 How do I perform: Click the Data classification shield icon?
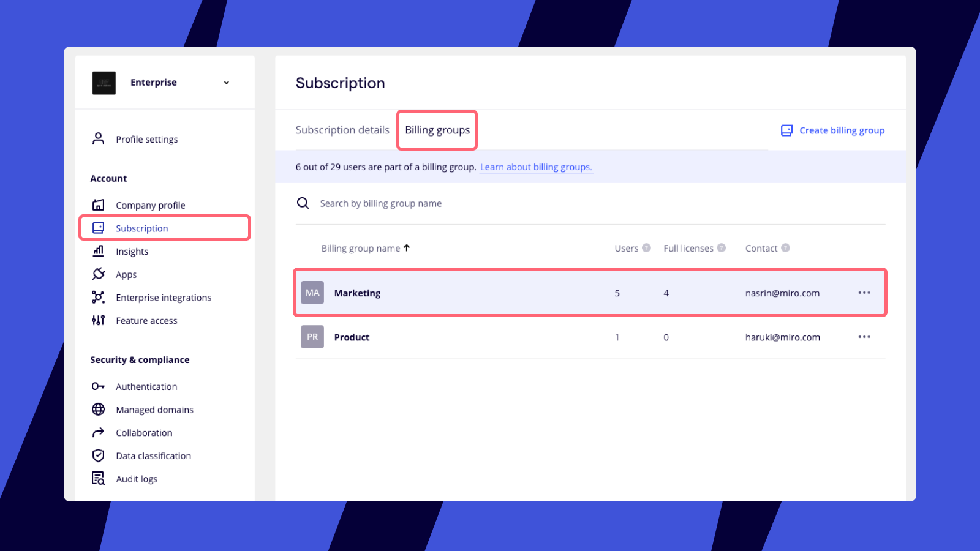point(98,455)
